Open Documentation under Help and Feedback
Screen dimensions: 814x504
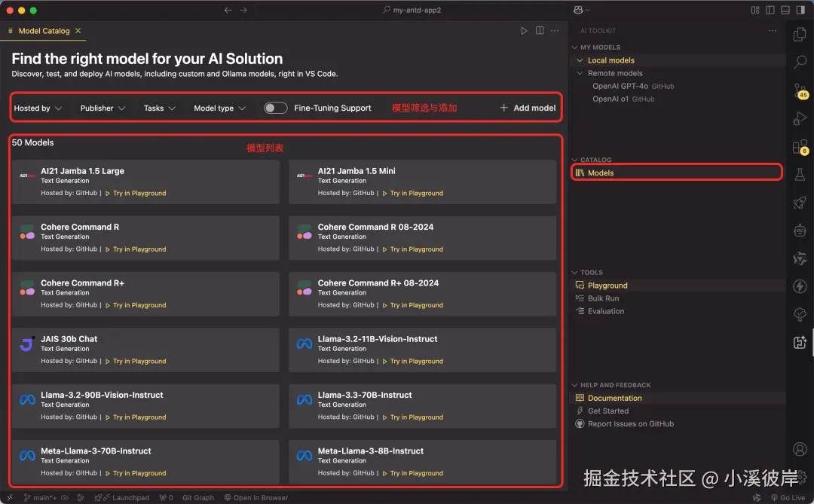click(x=678, y=398)
